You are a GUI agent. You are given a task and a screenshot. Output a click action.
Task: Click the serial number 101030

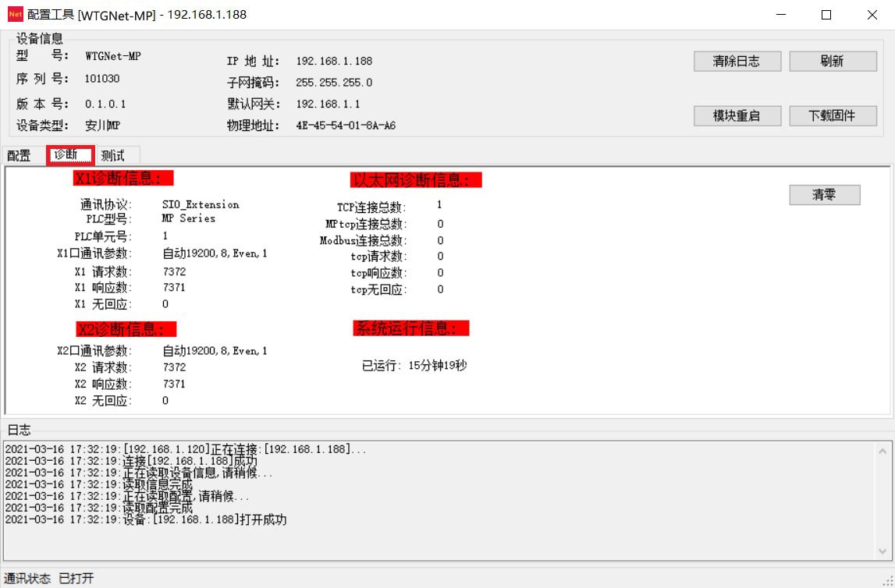pos(102,79)
